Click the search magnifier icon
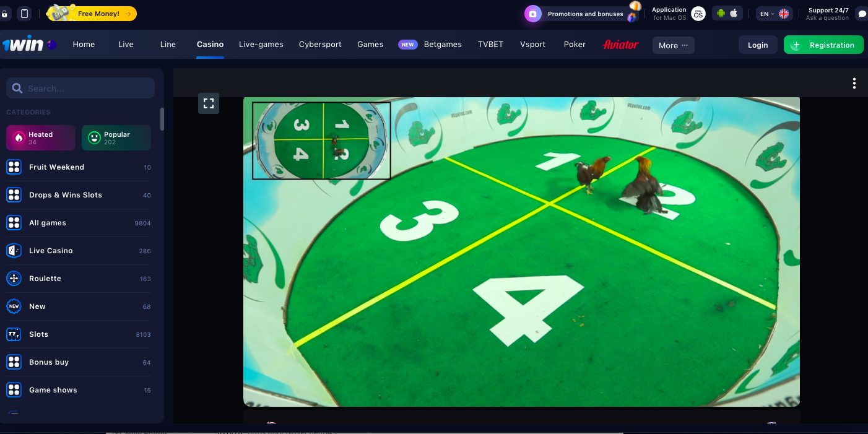 17,88
